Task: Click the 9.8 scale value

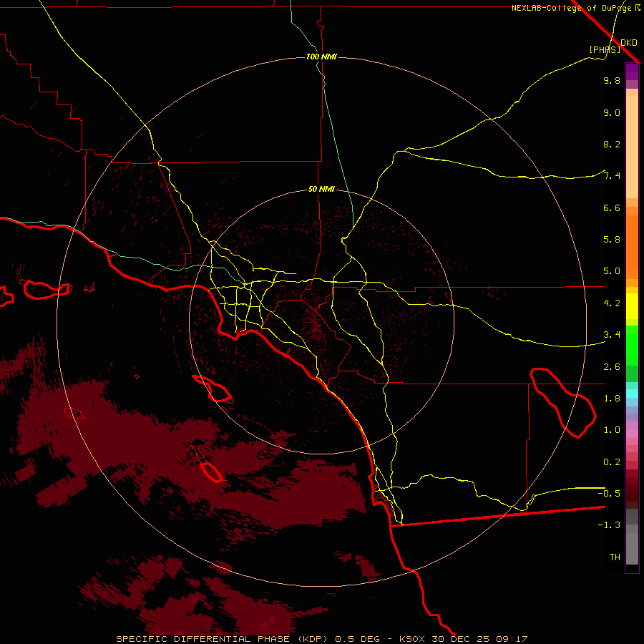Action: (612, 80)
